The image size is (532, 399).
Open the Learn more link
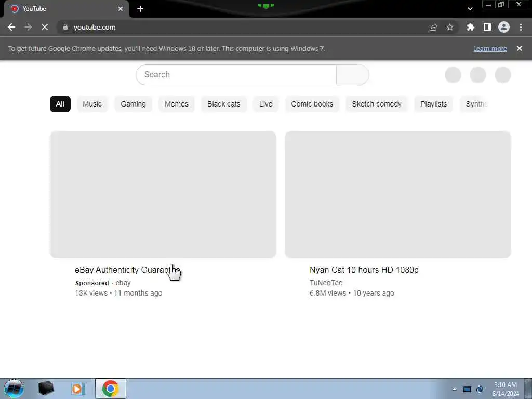pyautogui.click(x=490, y=48)
